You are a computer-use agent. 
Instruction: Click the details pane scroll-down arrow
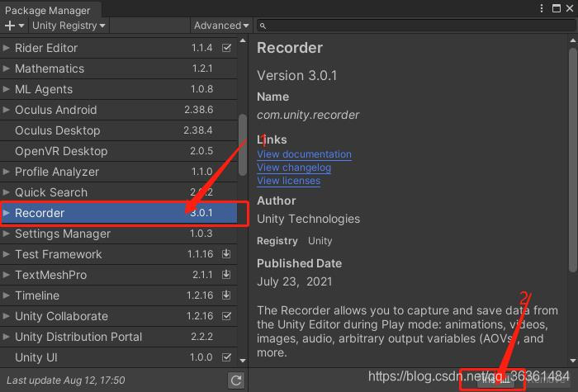(572, 361)
